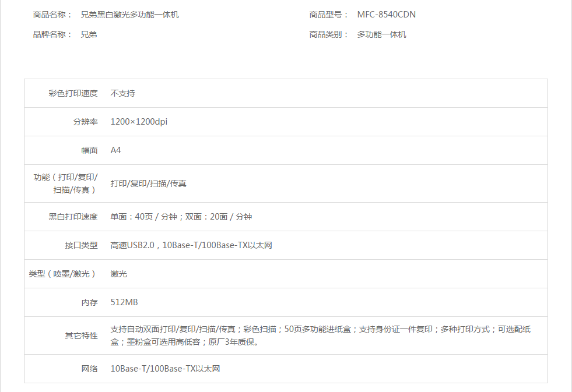
Task: Click the 网络 row label
Action: pyautogui.click(x=89, y=369)
